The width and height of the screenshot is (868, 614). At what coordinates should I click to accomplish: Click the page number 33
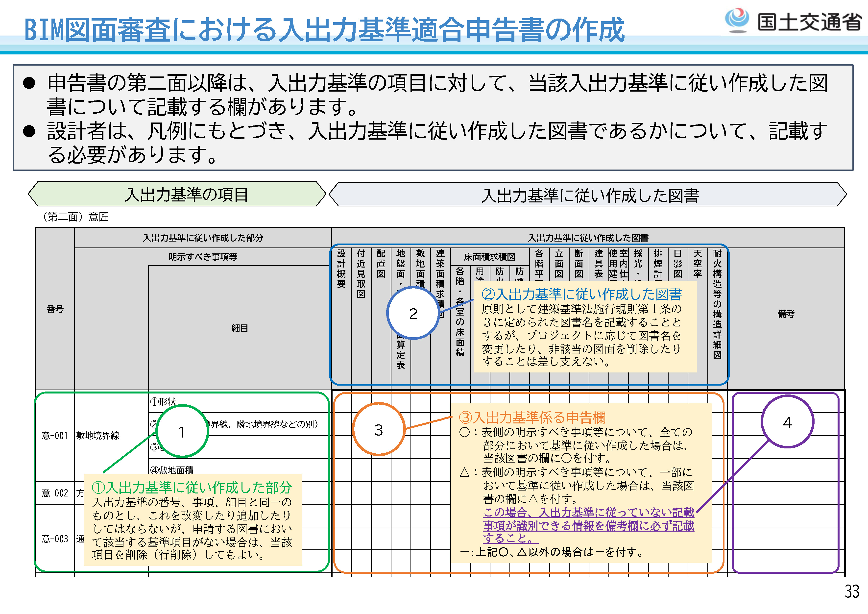click(852, 592)
